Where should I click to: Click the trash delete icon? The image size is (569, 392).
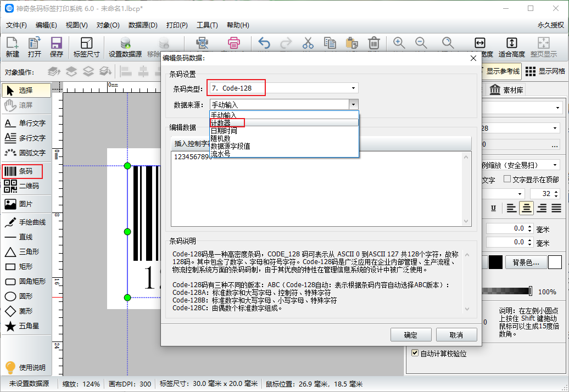[374, 43]
